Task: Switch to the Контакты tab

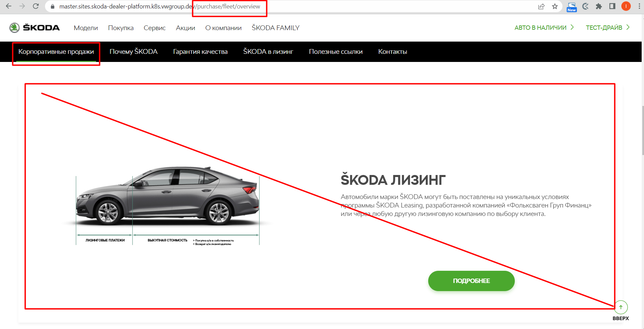Action: point(392,51)
